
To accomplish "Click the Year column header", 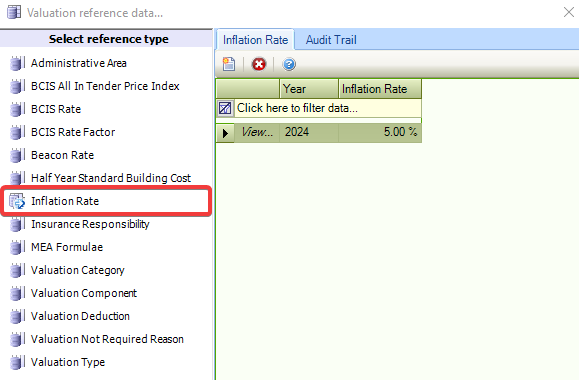I will (x=309, y=89).
